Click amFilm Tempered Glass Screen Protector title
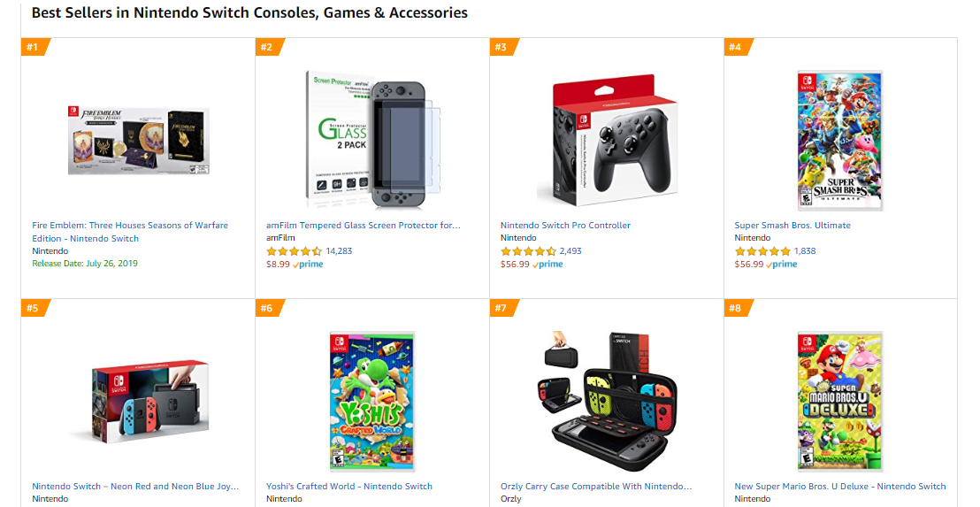This screenshot has width=980, height=507. pyautogui.click(x=364, y=226)
